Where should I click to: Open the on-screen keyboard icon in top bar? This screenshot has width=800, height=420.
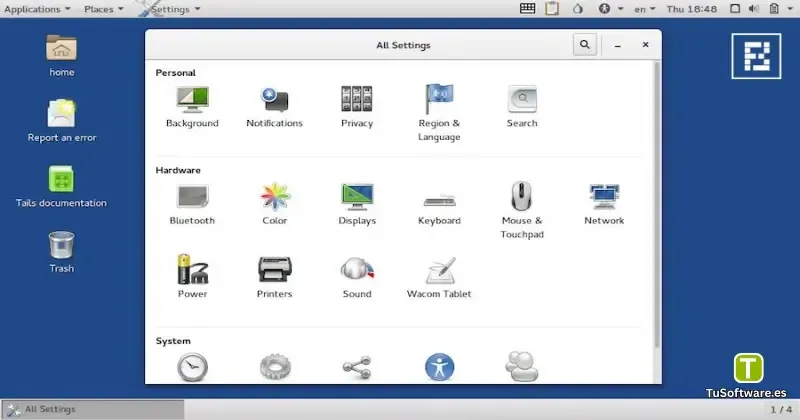coord(527,9)
